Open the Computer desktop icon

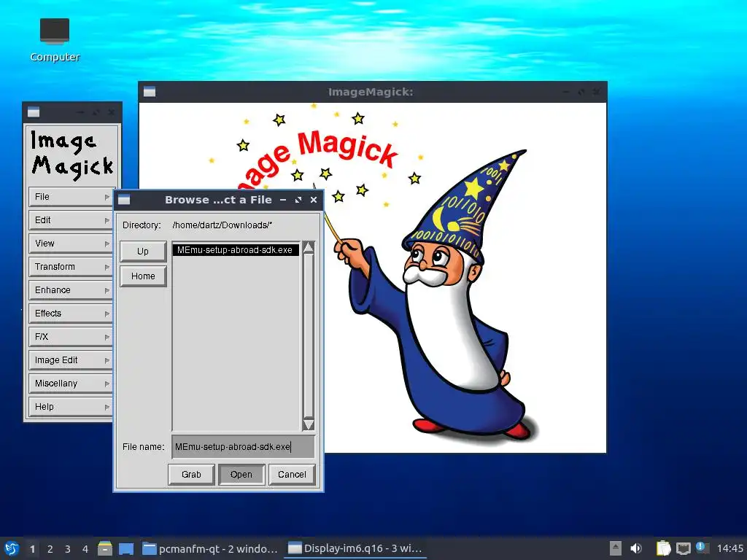[55, 41]
